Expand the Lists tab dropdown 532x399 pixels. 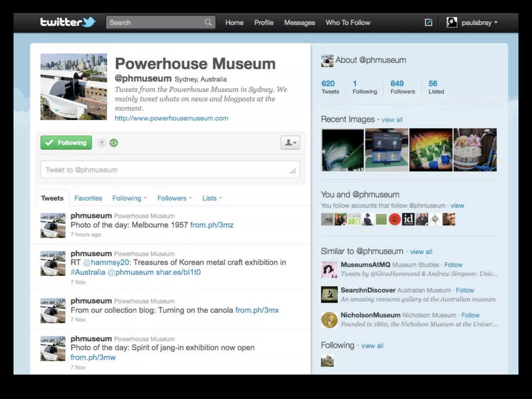pyautogui.click(x=221, y=198)
